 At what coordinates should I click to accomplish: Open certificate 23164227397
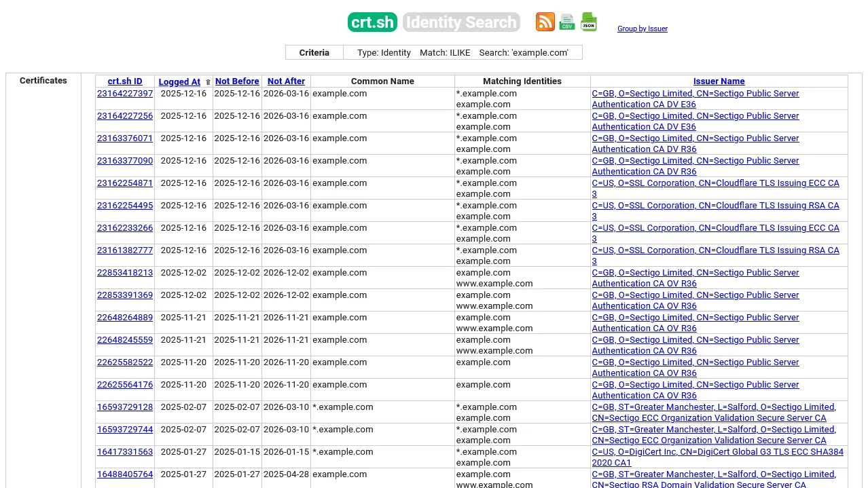[x=124, y=94]
